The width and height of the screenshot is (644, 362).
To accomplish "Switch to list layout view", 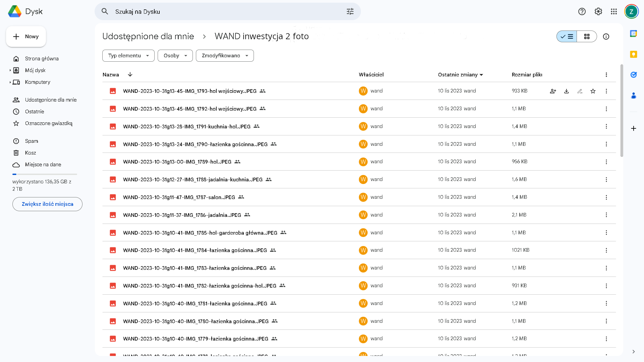I will tap(567, 37).
